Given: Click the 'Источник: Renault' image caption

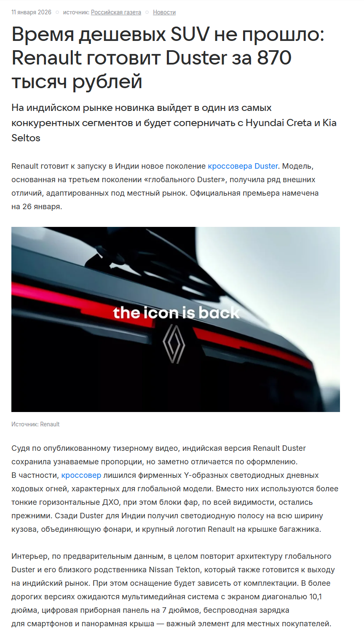Looking at the screenshot, I should [x=35, y=424].
